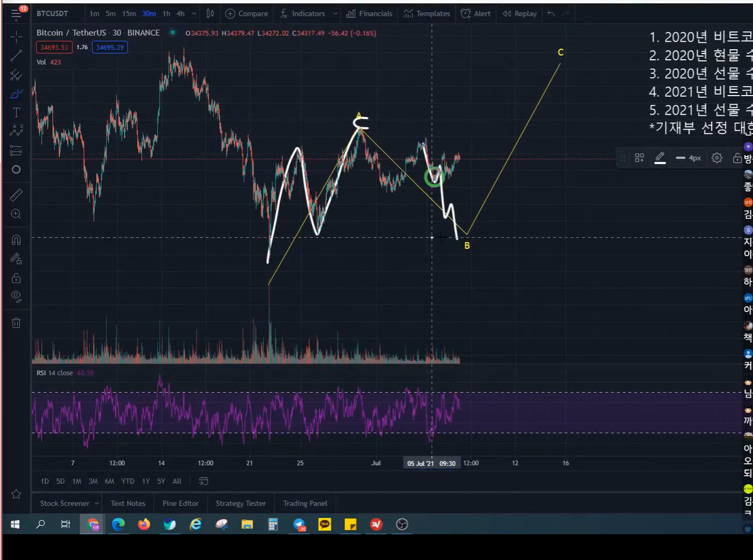The height and width of the screenshot is (560, 753).
Task: Open the hamburger main menu
Action: [x=16, y=13]
